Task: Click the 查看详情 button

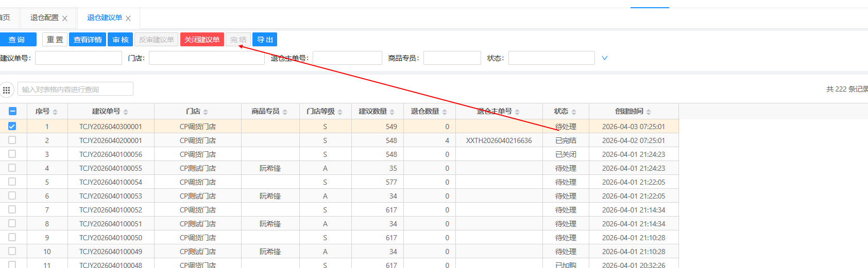Action: point(88,40)
